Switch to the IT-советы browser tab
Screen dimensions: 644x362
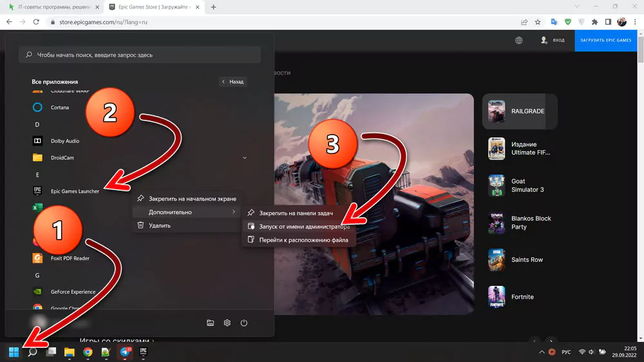point(53,7)
